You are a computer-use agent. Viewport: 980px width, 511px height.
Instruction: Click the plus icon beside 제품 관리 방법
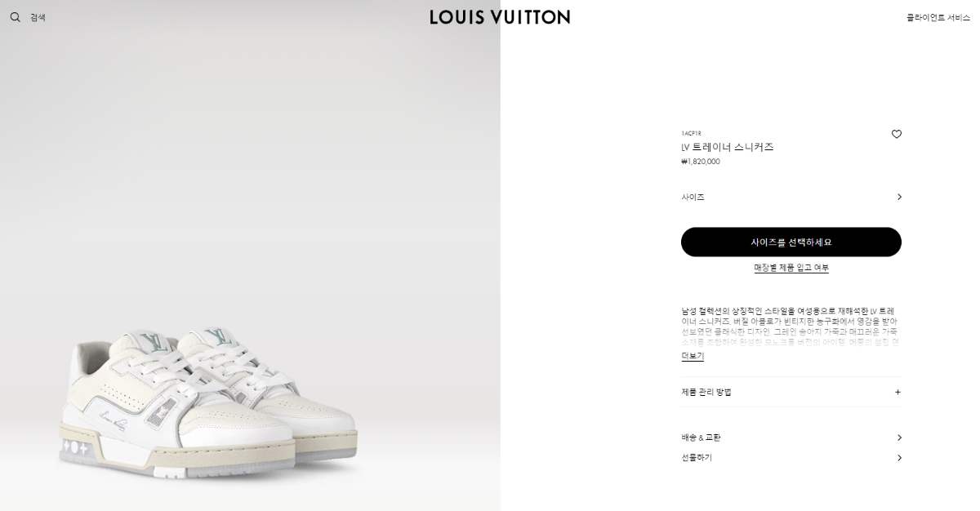click(x=898, y=392)
